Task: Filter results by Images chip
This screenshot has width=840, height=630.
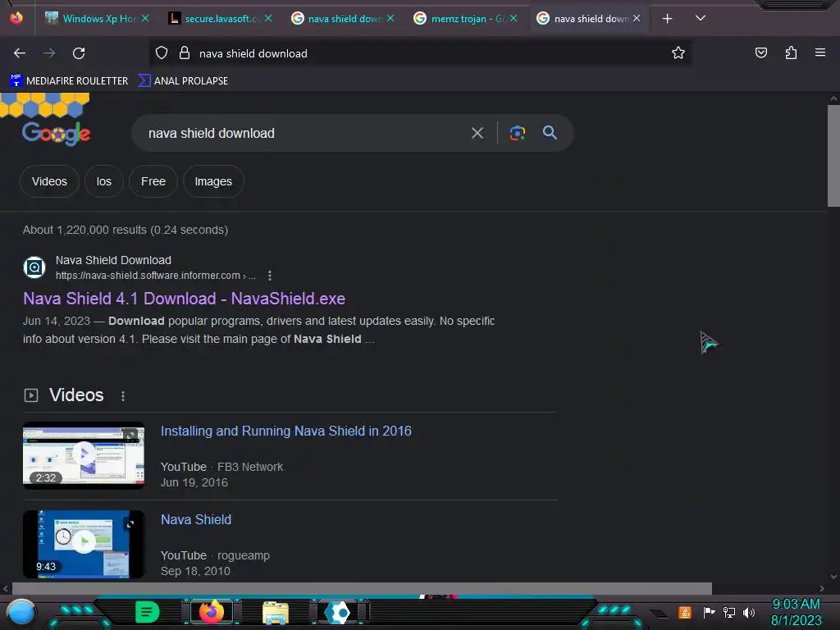Action: point(213,181)
